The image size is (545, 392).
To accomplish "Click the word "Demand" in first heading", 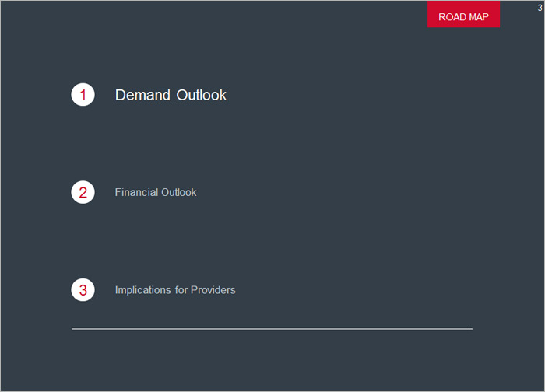I will [142, 95].
